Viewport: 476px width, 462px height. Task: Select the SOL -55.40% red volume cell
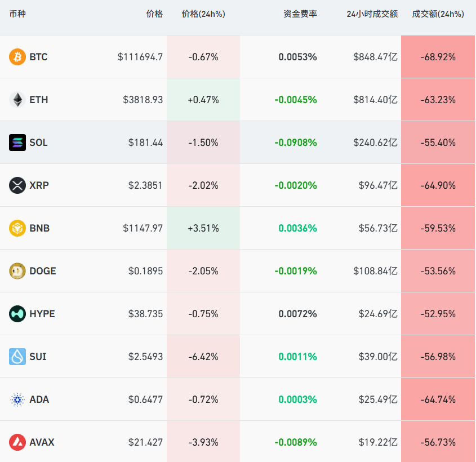(438, 143)
